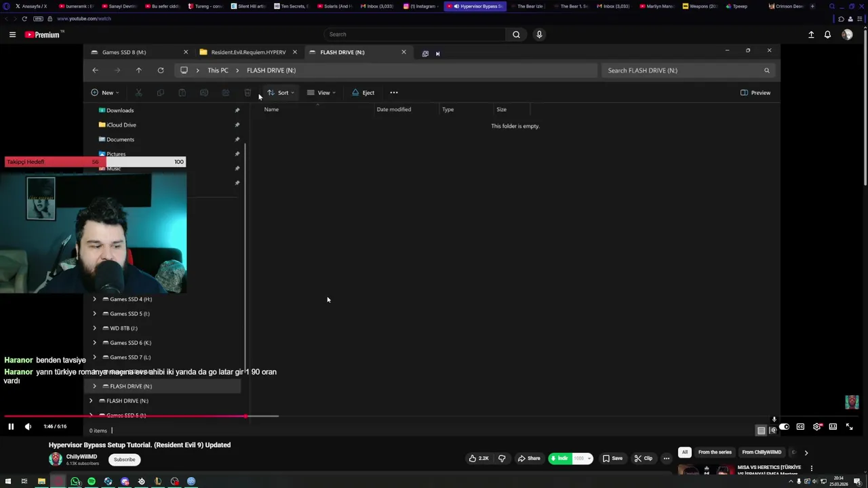Image resolution: width=868 pixels, height=488 pixels.
Task: Open the Sort dropdown menu
Action: (x=281, y=93)
